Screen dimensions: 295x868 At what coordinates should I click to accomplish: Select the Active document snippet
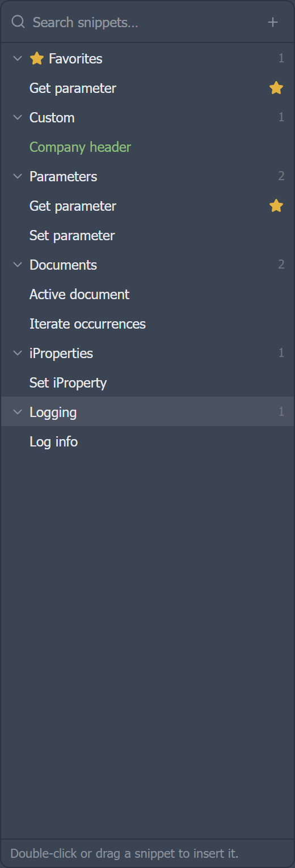point(147,294)
